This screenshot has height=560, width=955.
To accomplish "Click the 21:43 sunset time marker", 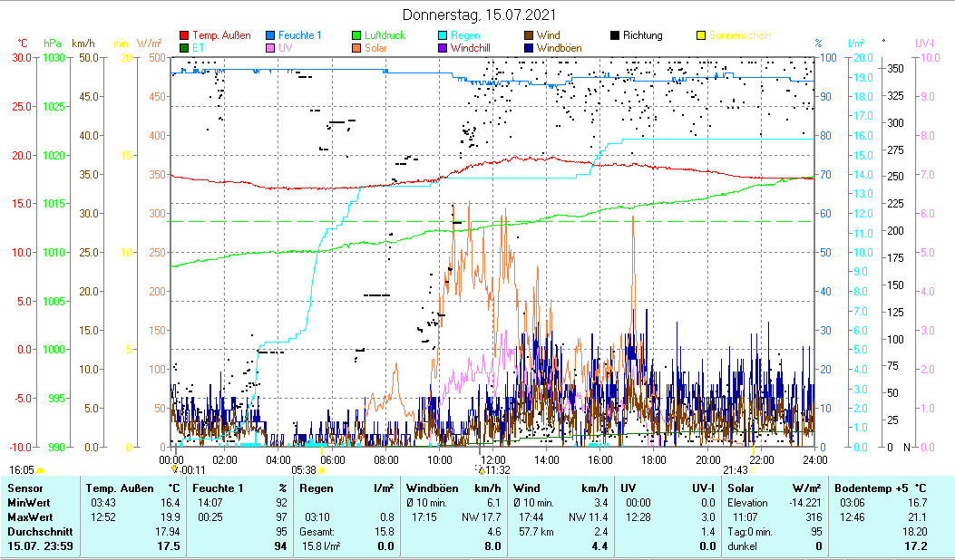I will click(x=735, y=469).
